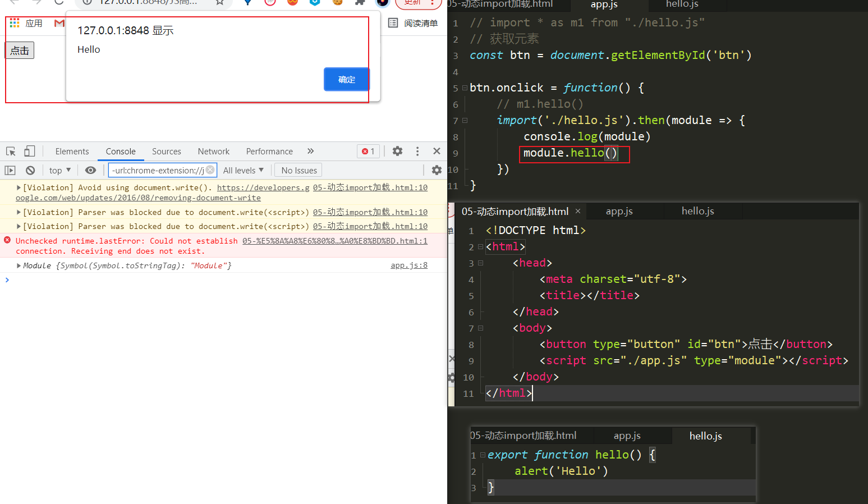Select hello.js tab in the bottom editor
This screenshot has height=504, width=868.
coord(706,436)
